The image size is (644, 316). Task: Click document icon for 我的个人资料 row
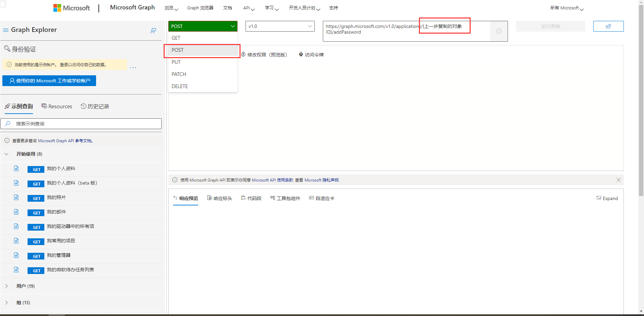point(16,168)
